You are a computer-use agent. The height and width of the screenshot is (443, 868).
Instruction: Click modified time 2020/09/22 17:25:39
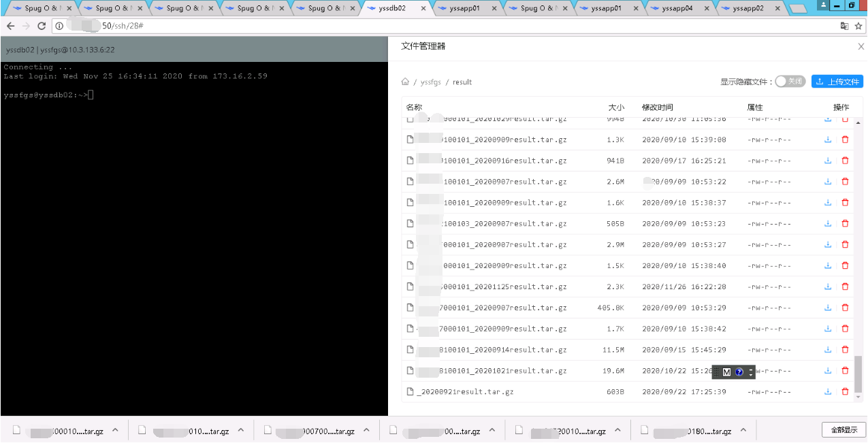pyautogui.click(x=684, y=392)
